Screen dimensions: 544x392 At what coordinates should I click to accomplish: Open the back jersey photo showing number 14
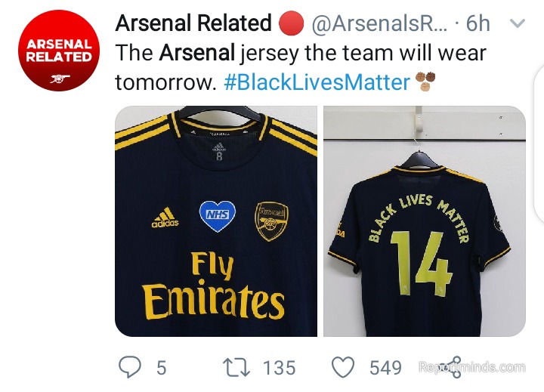(424, 221)
